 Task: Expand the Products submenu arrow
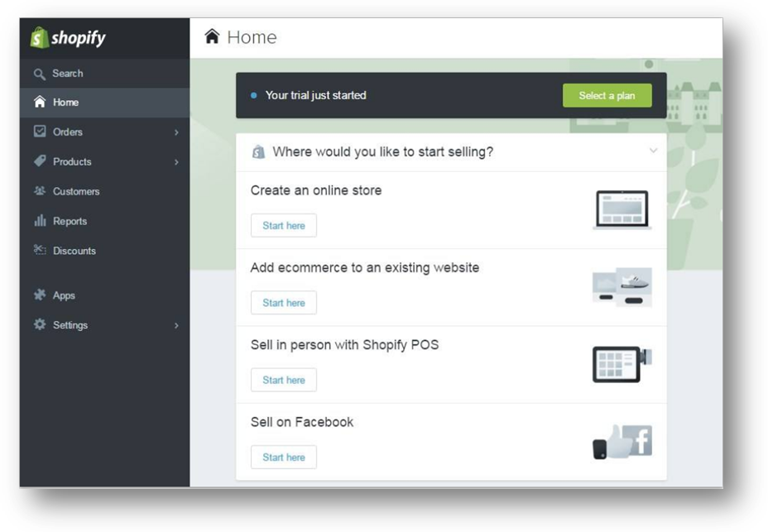[176, 162]
